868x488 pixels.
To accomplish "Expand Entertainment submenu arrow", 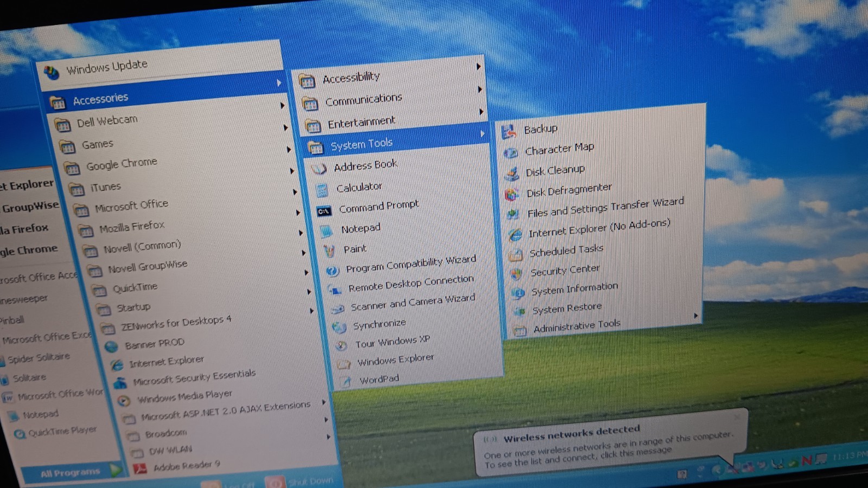I will coord(481,112).
